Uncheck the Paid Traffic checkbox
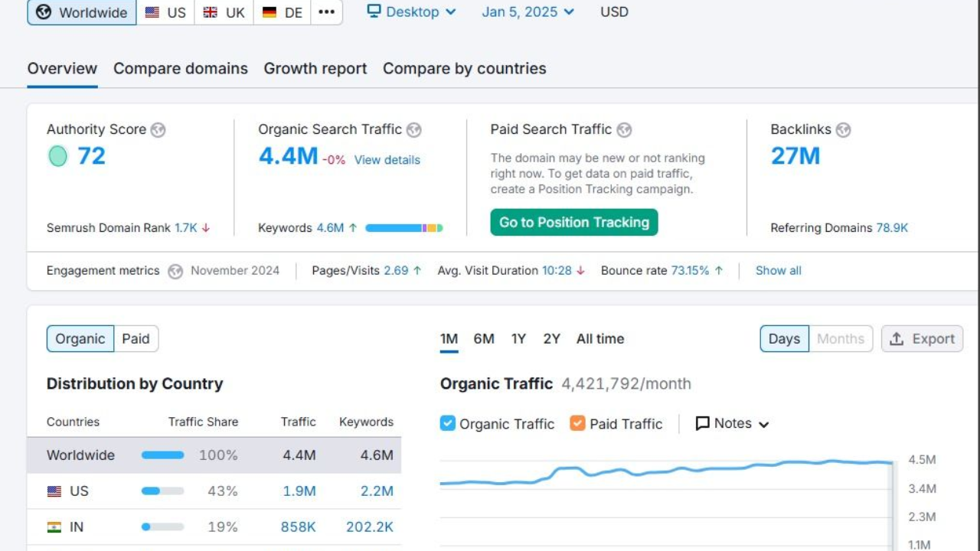This screenshot has width=980, height=551. coord(577,423)
